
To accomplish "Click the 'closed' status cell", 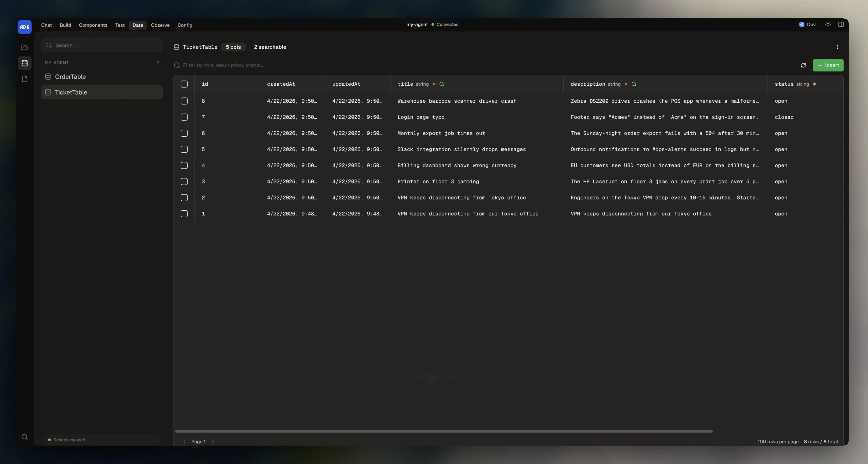I will [x=784, y=117].
